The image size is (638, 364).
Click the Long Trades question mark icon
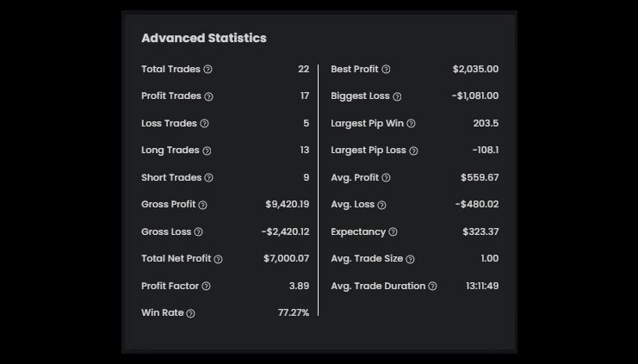(x=207, y=151)
